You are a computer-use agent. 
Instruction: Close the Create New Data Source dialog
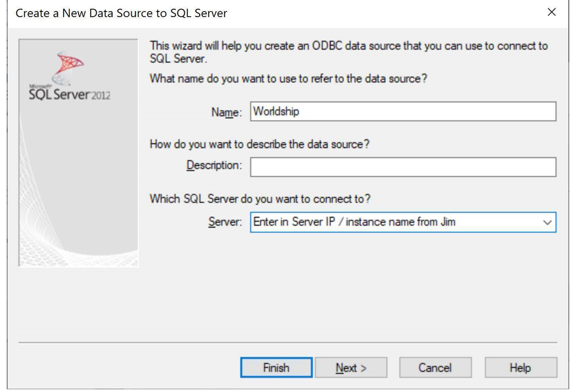pos(551,12)
